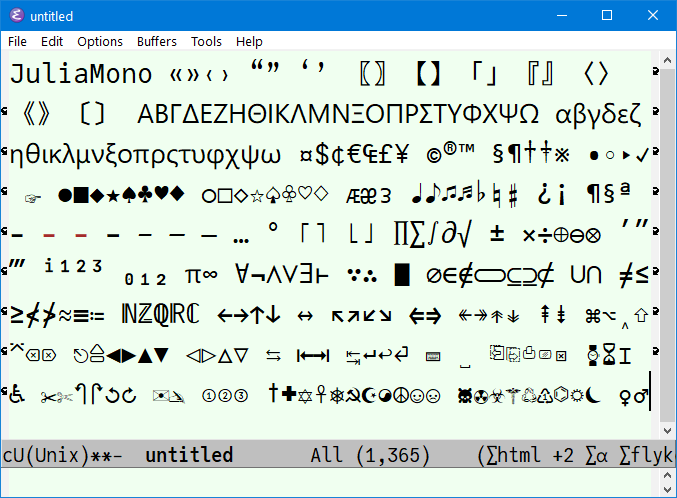Click the "∑α" minor mode indicator
This screenshot has height=498, width=677.
pos(597,456)
